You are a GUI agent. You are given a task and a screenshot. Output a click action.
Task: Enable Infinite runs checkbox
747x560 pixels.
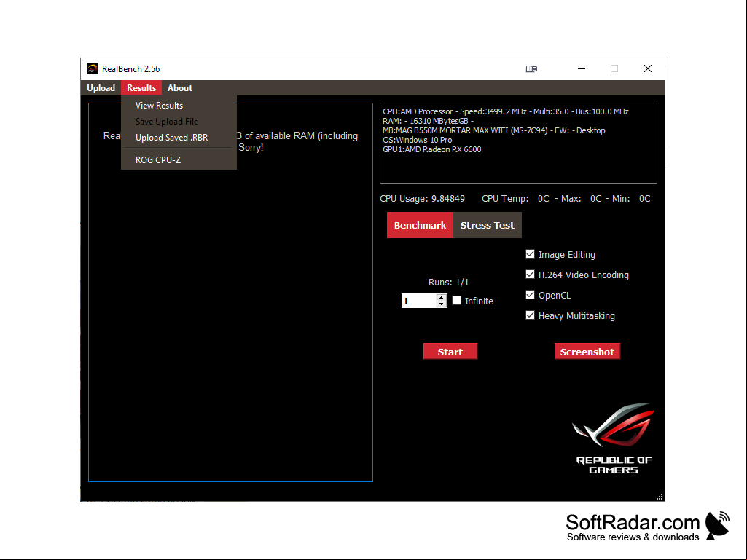tap(456, 301)
